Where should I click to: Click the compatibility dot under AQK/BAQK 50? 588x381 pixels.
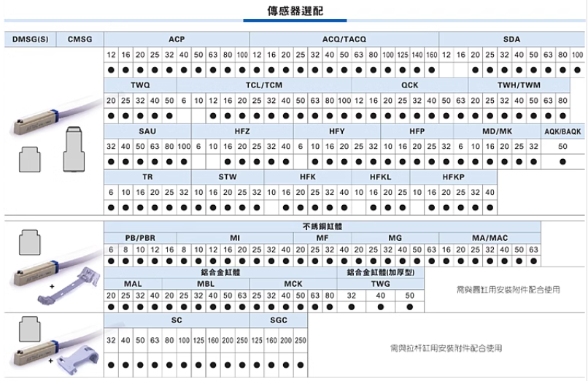point(562,161)
